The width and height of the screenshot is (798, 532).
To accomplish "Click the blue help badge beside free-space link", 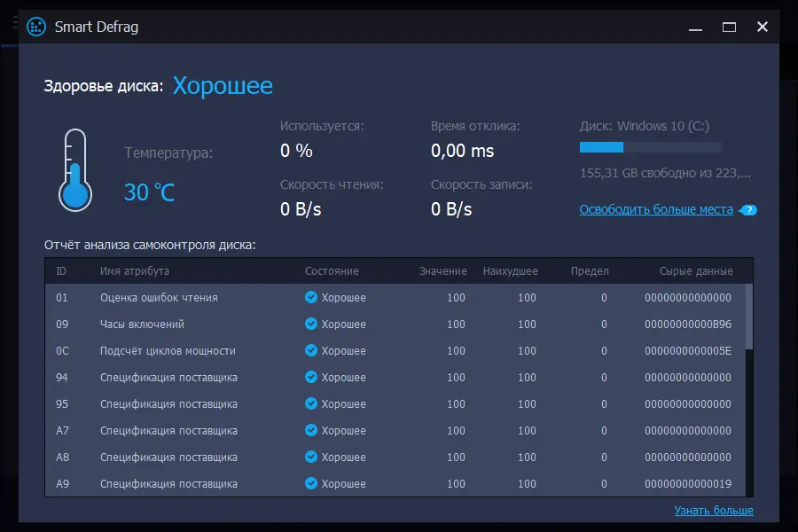I will [x=749, y=210].
